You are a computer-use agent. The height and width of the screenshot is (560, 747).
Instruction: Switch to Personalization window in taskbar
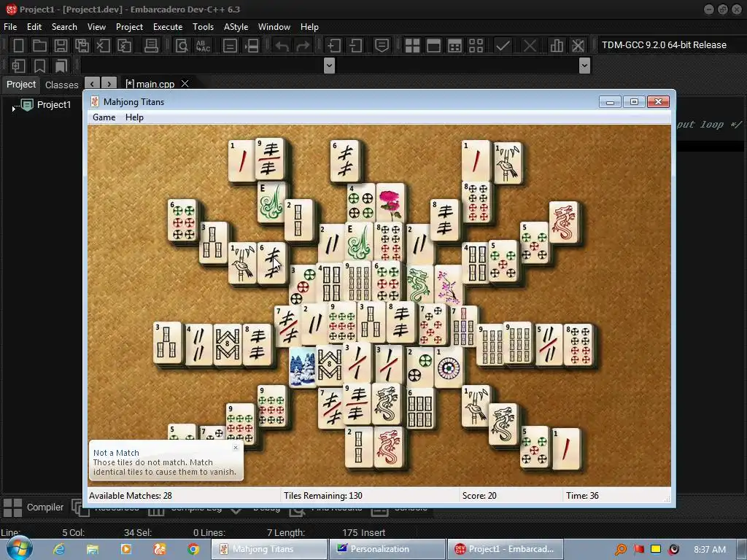pyautogui.click(x=387, y=549)
